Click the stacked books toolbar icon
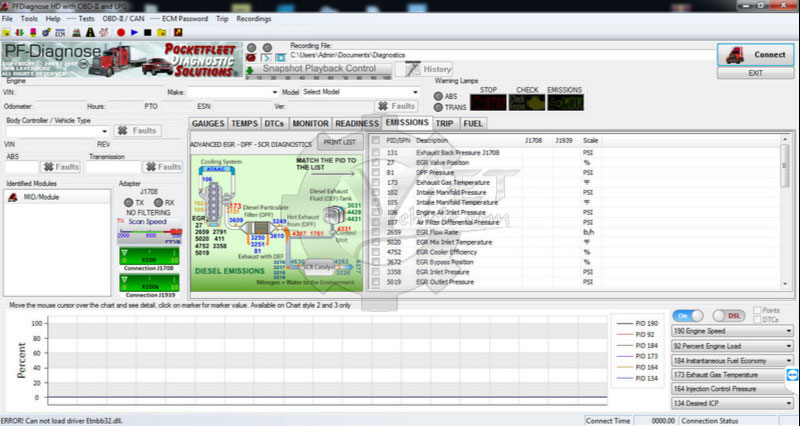This screenshot has height=426, width=800. [x=76, y=33]
